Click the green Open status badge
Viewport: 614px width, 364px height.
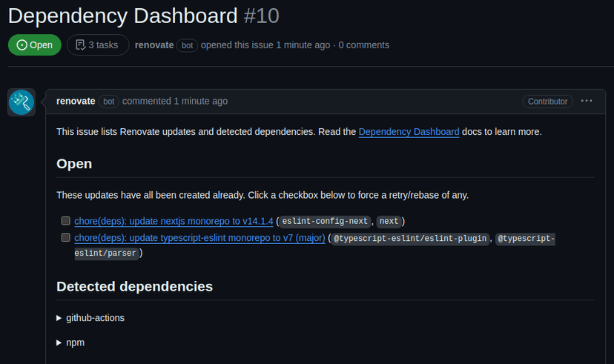pyautogui.click(x=35, y=44)
